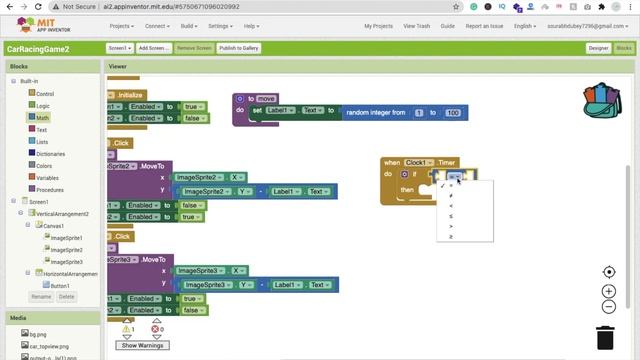Open the Help menu
This screenshot has height=360, width=640.
point(251,26)
